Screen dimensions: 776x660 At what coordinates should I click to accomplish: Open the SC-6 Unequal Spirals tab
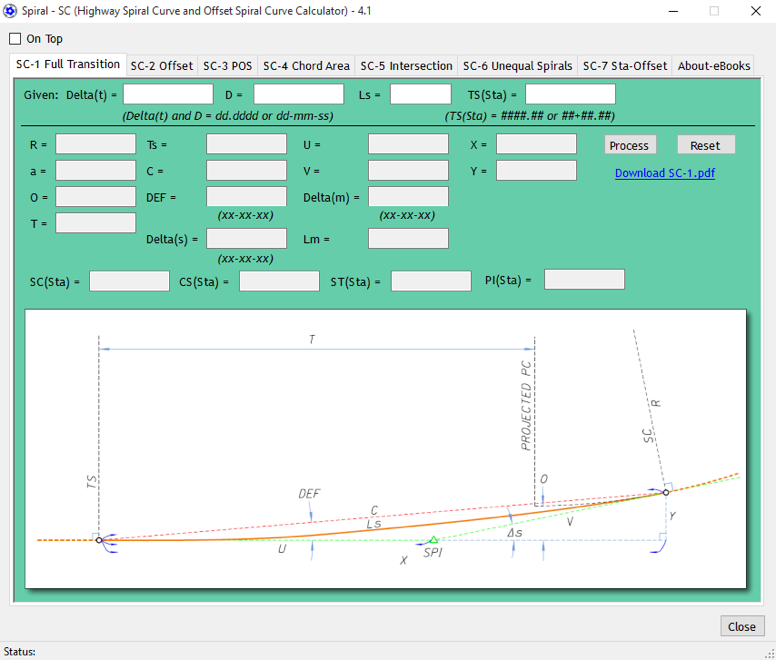coord(517,66)
